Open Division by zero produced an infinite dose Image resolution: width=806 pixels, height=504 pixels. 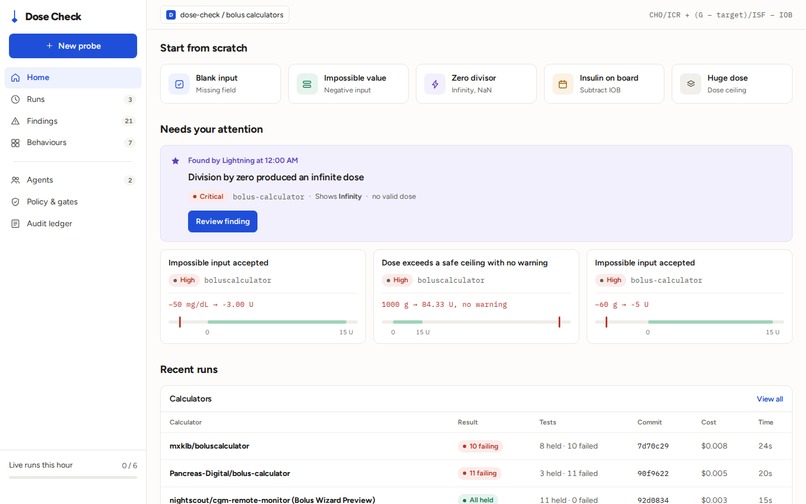(276, 177)
